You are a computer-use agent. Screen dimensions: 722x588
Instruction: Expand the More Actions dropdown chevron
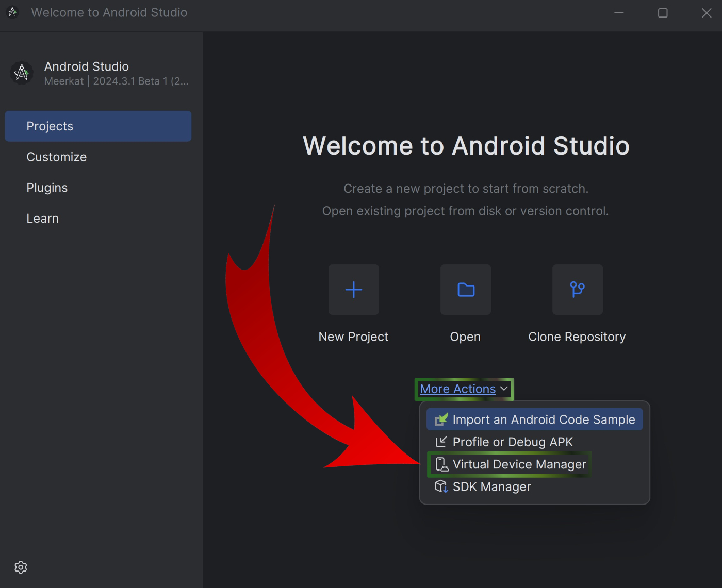click(x=504, y=389)
